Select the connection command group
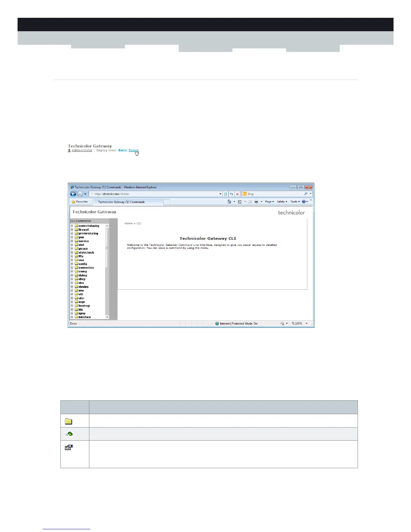The image size is (411, 532). (86, 268)
